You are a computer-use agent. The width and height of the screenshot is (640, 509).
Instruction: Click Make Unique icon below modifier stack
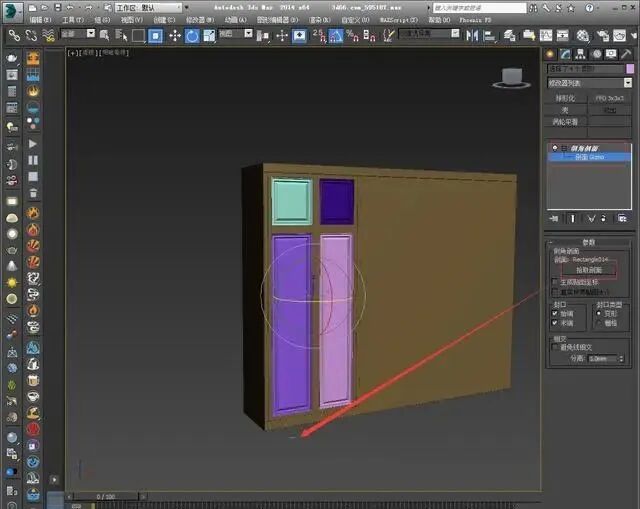(x=591, y=219)
